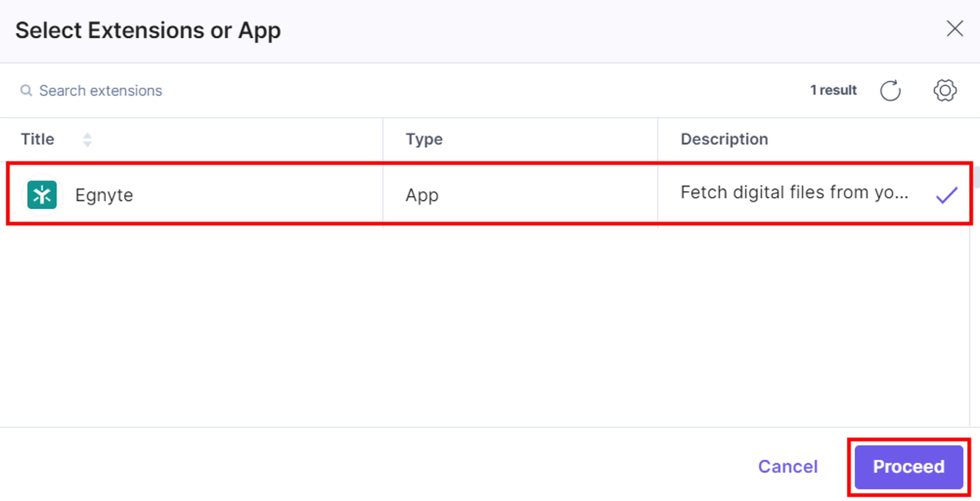Viewport: 980px width, 501px height.
Task: Click the Cancel button
Action: pyautogui.click(x=788, y=466)
